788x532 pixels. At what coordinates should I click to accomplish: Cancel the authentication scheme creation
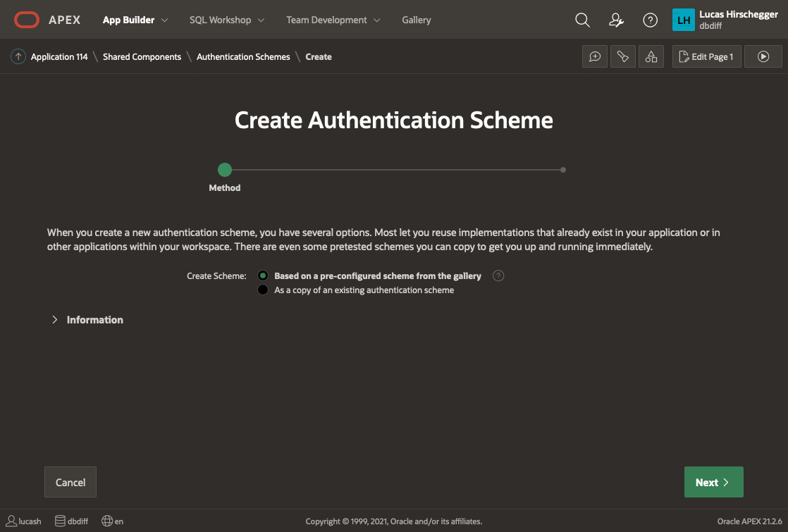click(x=70, y=482)
